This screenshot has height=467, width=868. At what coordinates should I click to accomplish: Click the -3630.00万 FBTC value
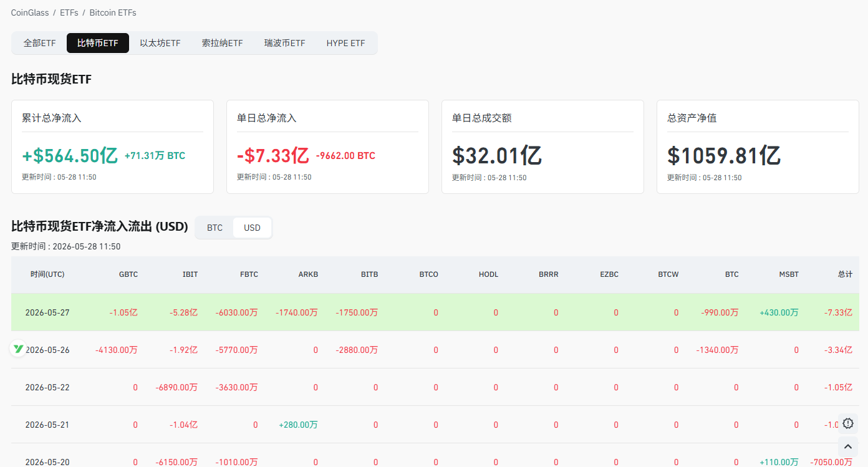237,387
